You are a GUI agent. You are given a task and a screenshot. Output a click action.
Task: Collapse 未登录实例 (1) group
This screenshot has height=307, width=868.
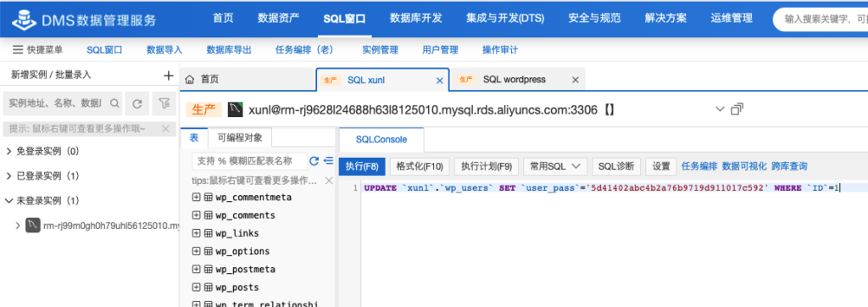pos(8,201)
